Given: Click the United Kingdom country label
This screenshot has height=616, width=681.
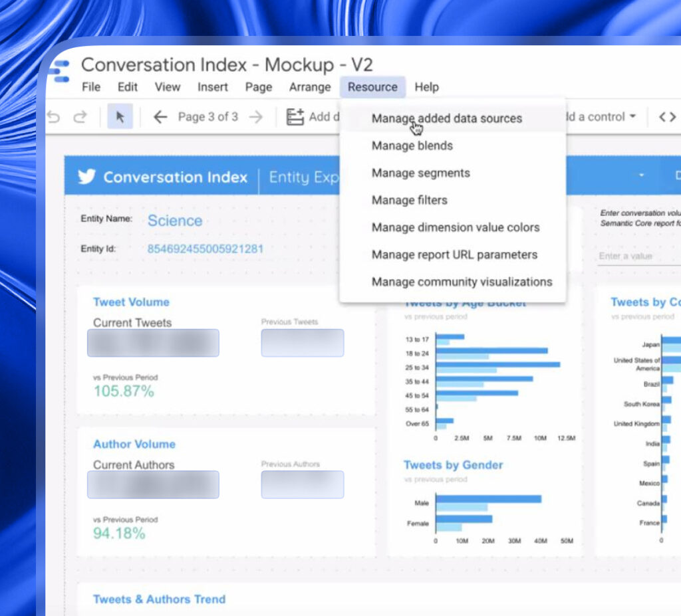Looking at the screenshot, I should (x=636, y=423).
